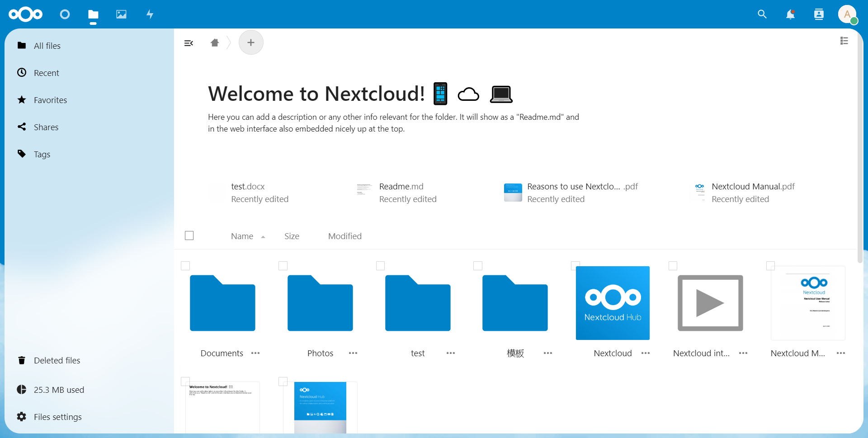Open more actions for Documents folder
Screen dimensions: 868x438
point(255,353)
